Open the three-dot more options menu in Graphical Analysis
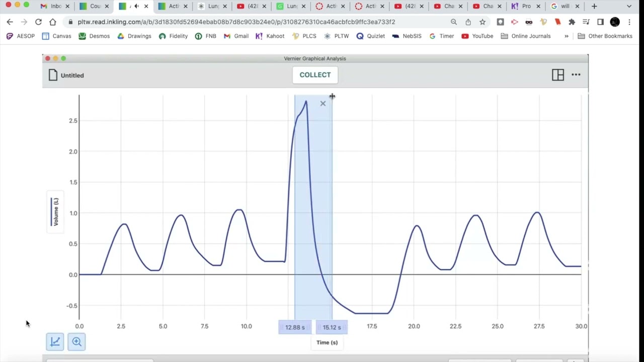This screenshot has height=362, width=644. [576, 75]
